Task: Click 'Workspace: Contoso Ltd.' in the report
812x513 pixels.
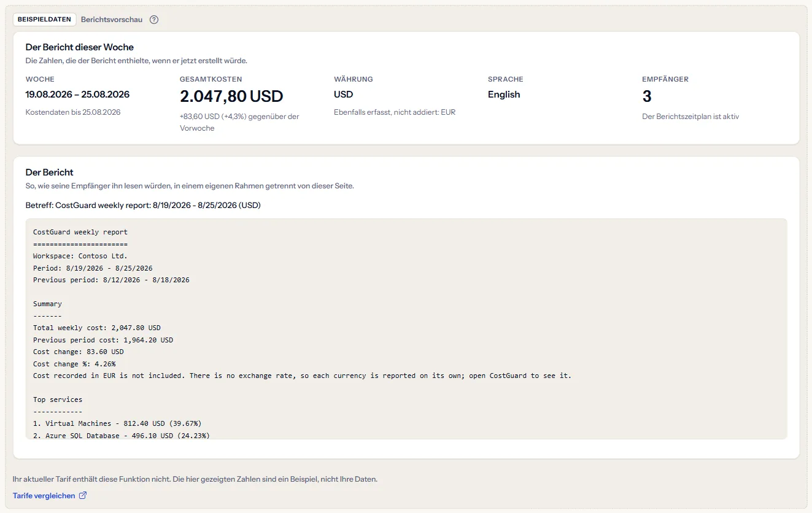Action: click(80, 256)
